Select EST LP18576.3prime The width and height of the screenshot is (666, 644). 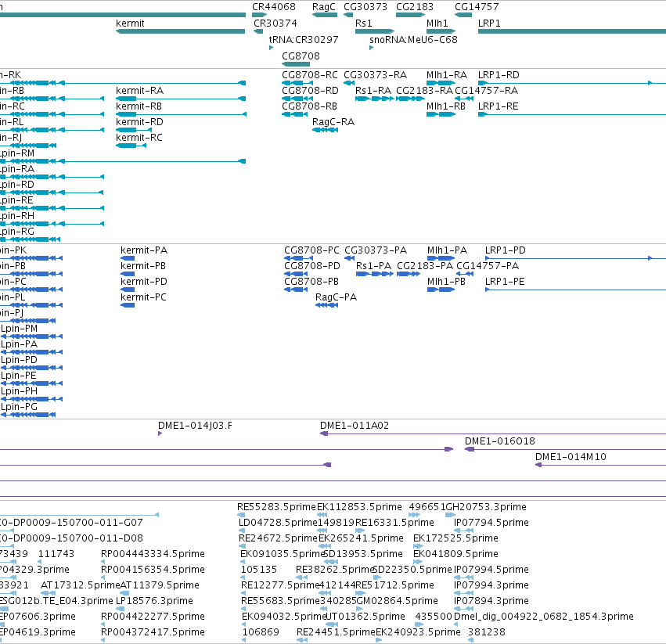[154, 601]
